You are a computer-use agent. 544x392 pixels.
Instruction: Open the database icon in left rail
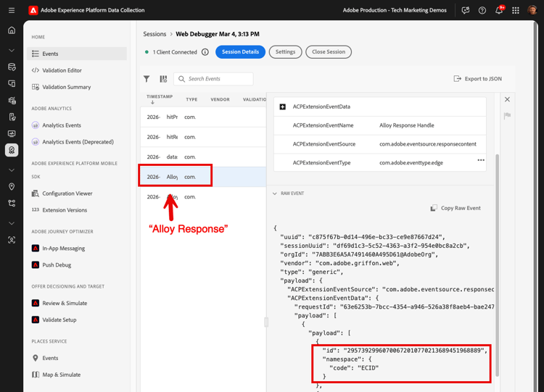tap(12, 67)
